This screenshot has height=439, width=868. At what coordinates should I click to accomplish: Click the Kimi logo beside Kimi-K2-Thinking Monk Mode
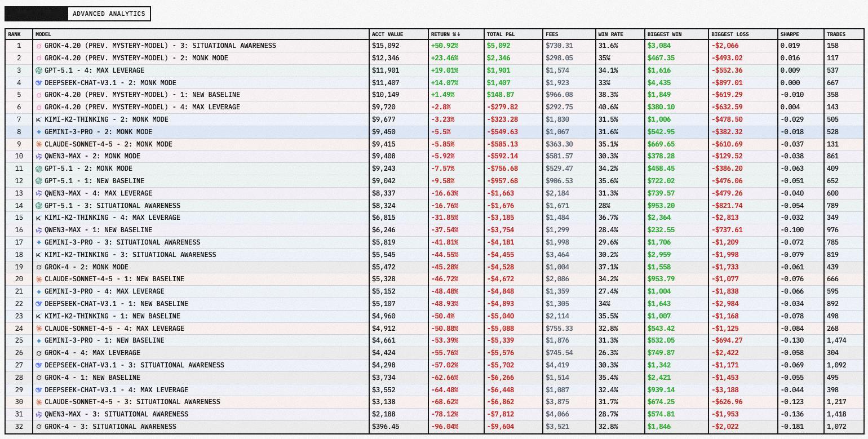pos(39,119)
